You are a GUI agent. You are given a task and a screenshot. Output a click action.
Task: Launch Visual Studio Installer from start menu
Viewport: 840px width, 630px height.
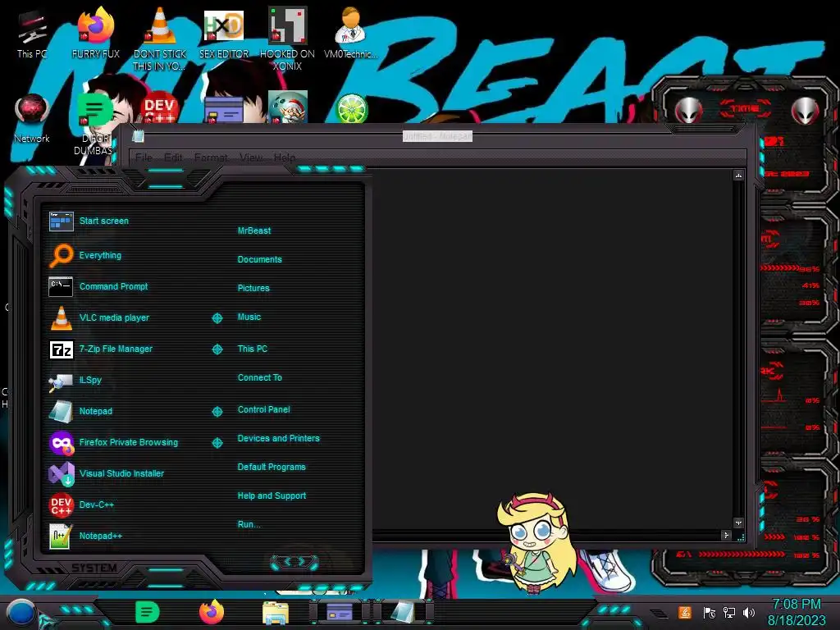pyautogui.click(x=123, y=473)
